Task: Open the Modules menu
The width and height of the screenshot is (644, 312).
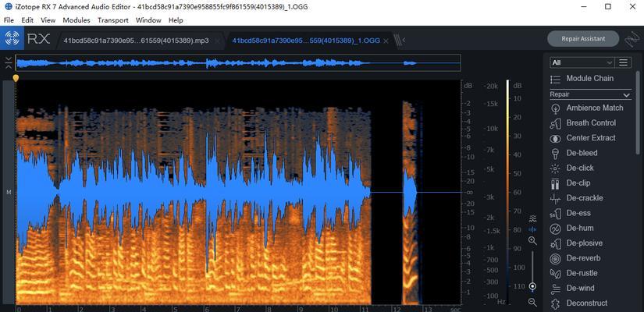Action: (76, 20)
